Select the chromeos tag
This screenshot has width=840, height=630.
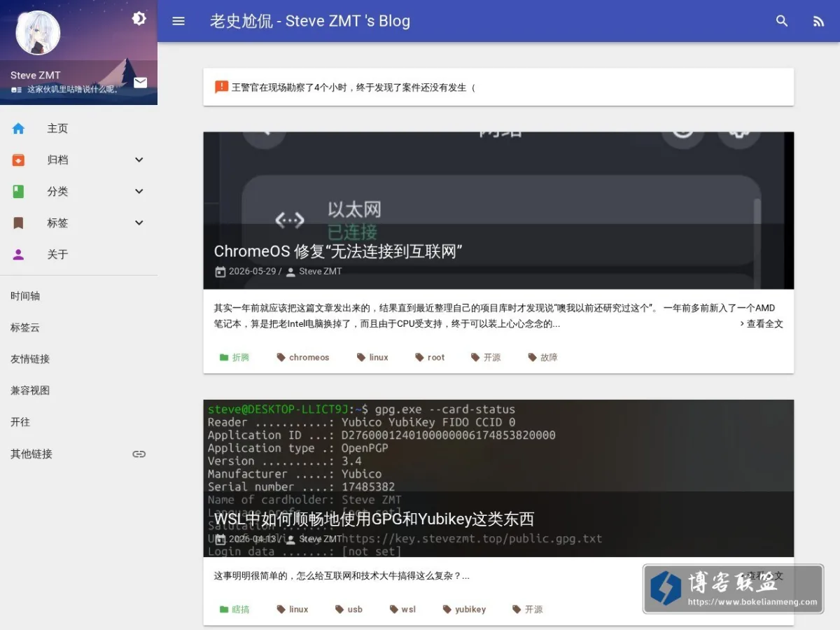pos(302,358)
